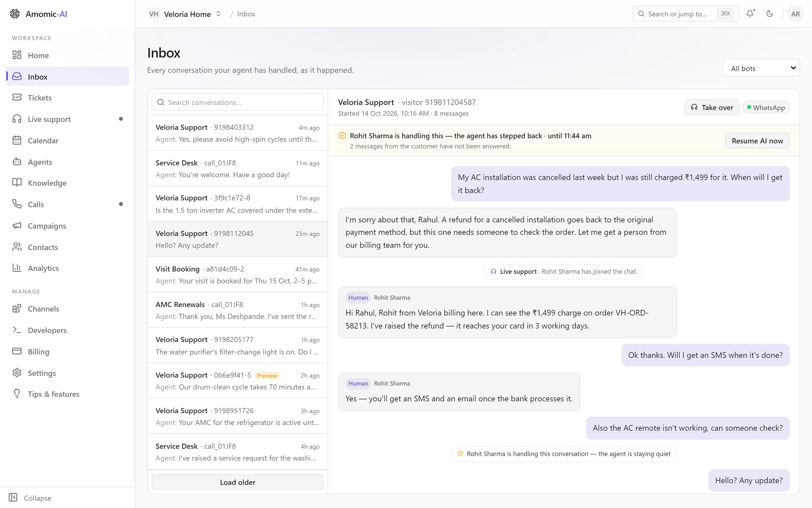The width and height of the screenshot is (812, 508).
Task: Click the Calls phone icon
Action: click(17, 204)
